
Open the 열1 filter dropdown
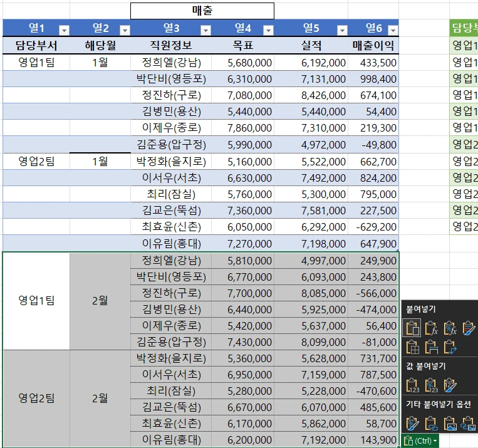point(63,30)
